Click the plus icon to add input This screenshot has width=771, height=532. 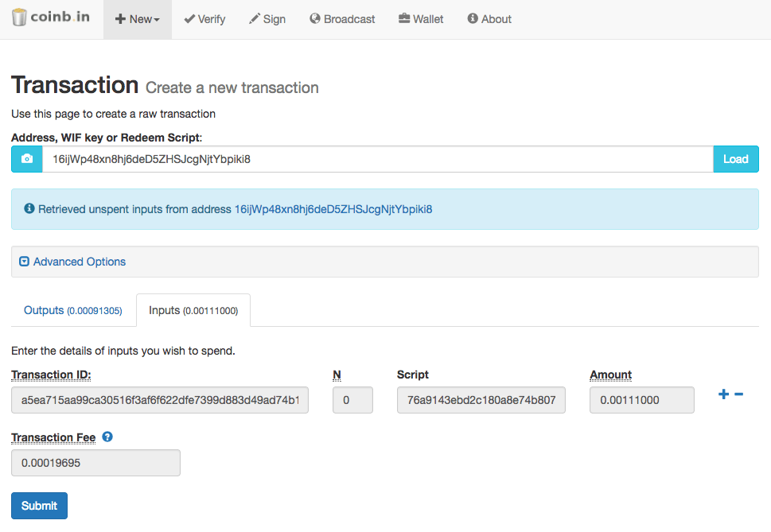[x=723, y=394]
